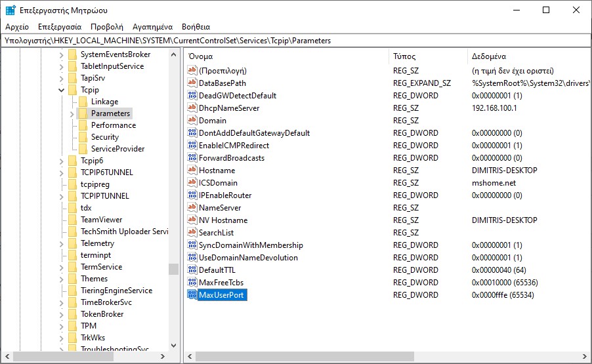Click the DefaultTTL DWORD icon
592x364 pixels.
pyautogui.click(x=192, y=270)
